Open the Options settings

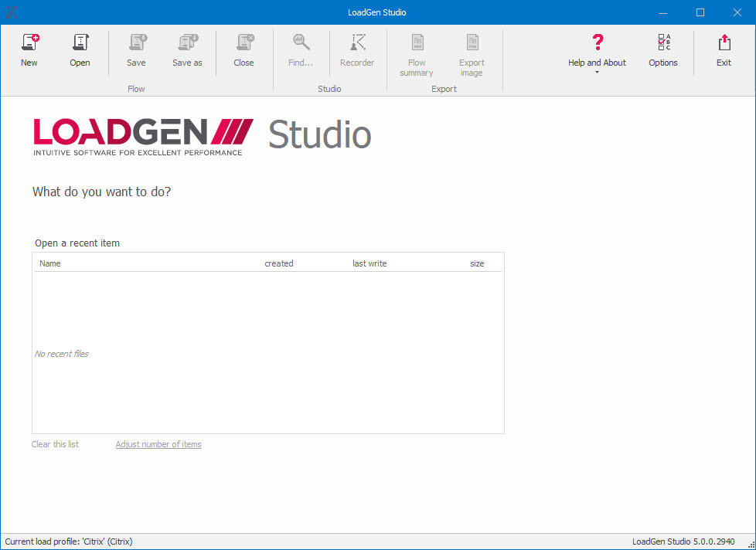click(663, 50)
